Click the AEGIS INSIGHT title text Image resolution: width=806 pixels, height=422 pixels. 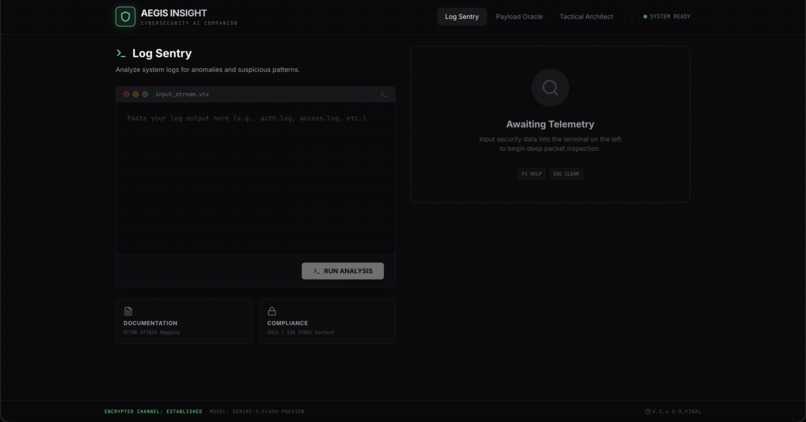(174, 13)
